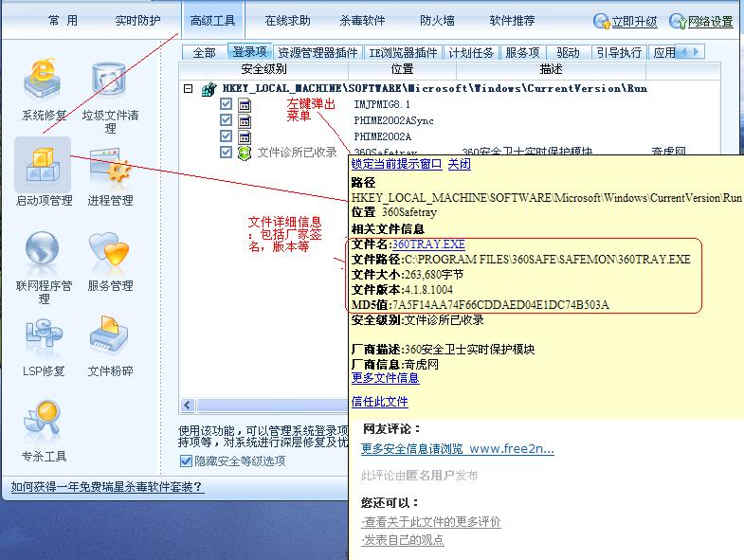Uncheck the 360Safetray startup entry
744x560 pixels.
coord(226,153)
